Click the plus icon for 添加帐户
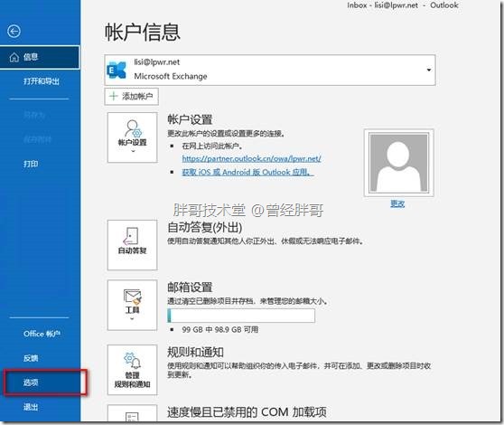Image resolution: width=504 pixels, height=425 pixels. coord(114,96)
